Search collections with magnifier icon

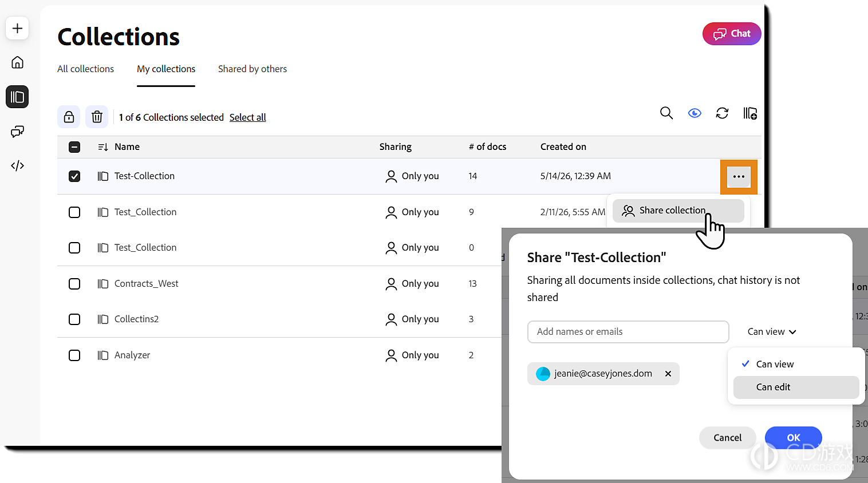666,113
